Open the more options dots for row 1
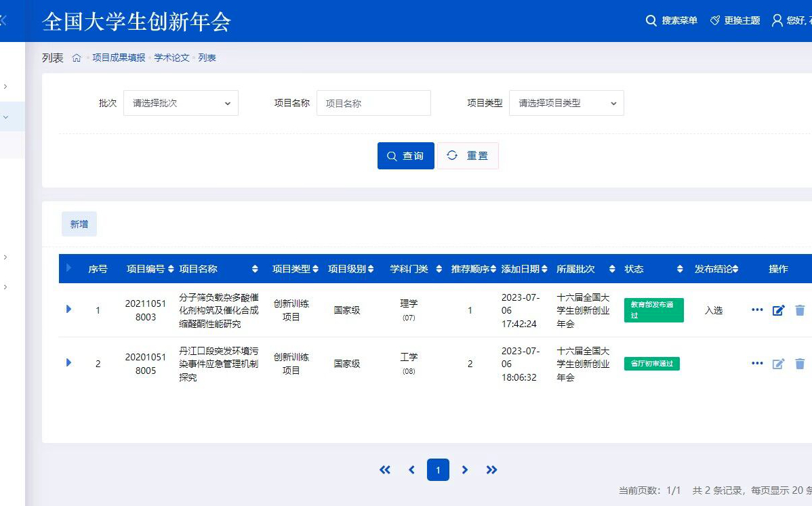Viewport: 812px width, 506px height. tap(757, 310)
